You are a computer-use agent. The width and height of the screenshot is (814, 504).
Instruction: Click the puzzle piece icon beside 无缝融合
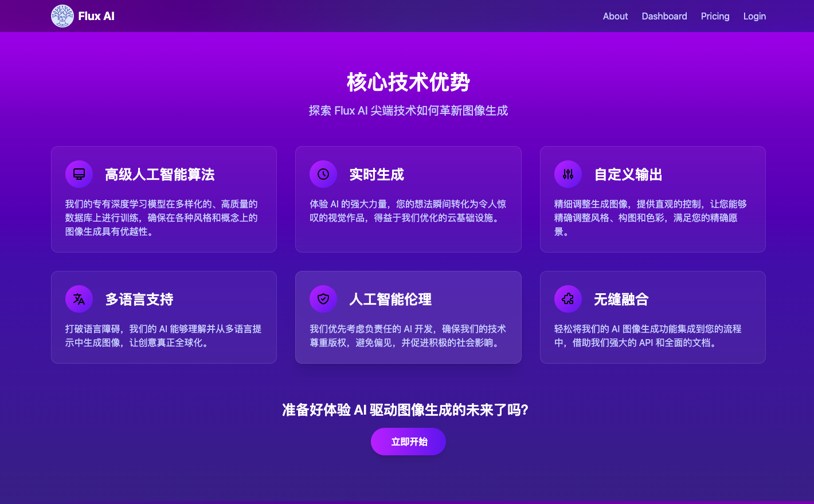click(568, 299)
